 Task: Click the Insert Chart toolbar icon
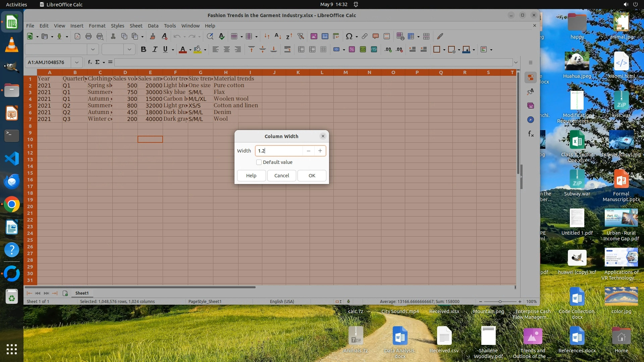click(325, 37)
